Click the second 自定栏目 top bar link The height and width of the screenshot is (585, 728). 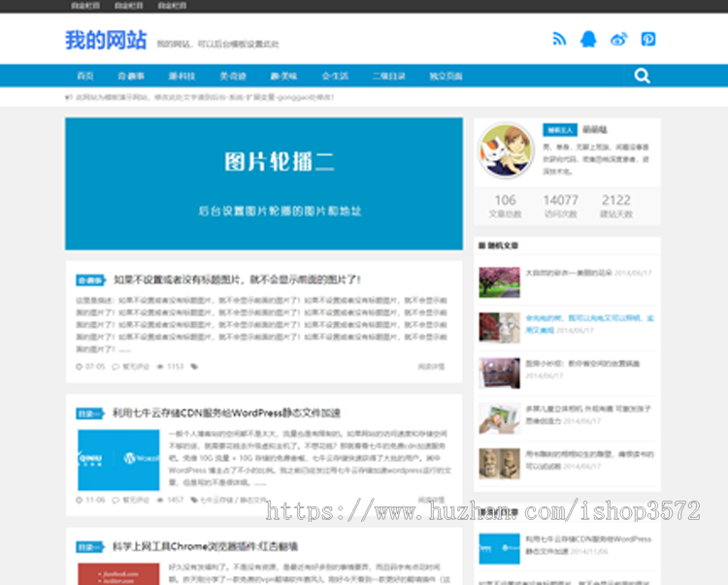click(x=128, y=6)
